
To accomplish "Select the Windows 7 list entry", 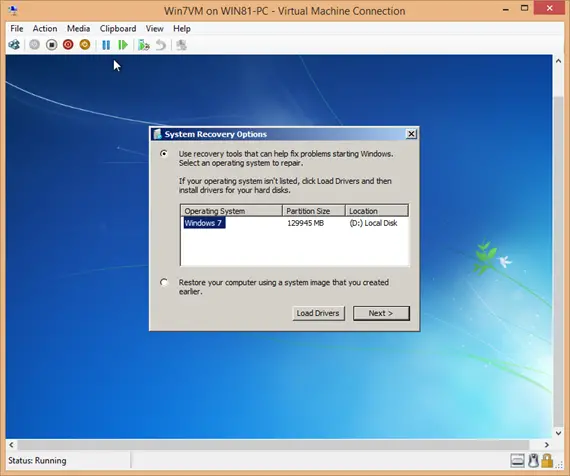I will pos(204,223).
